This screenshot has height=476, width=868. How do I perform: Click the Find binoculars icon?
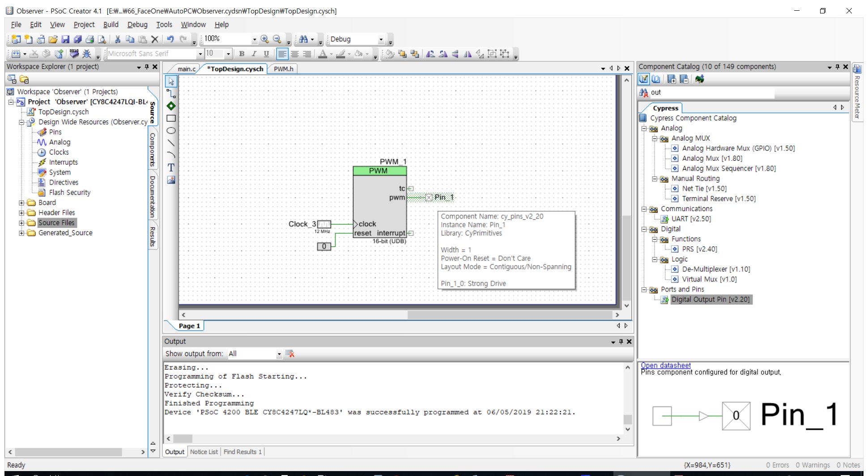coord(304,39)
